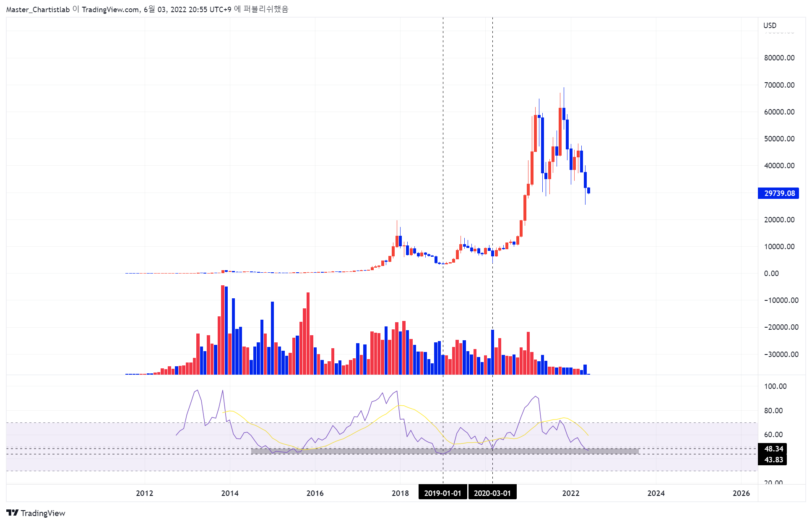Click the 80.00 RSI axis label
The image size is (812, 524).
point(773,410)
